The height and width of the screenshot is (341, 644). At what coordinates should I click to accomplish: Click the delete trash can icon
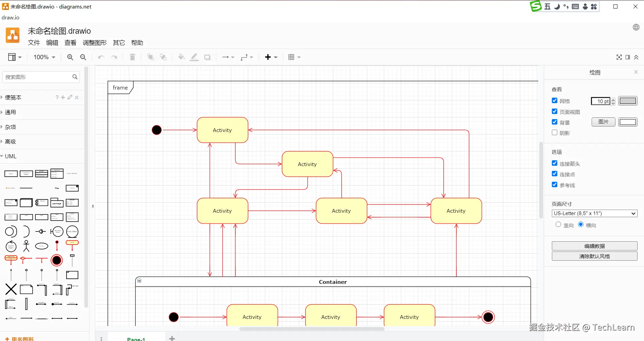pos(133,57)
